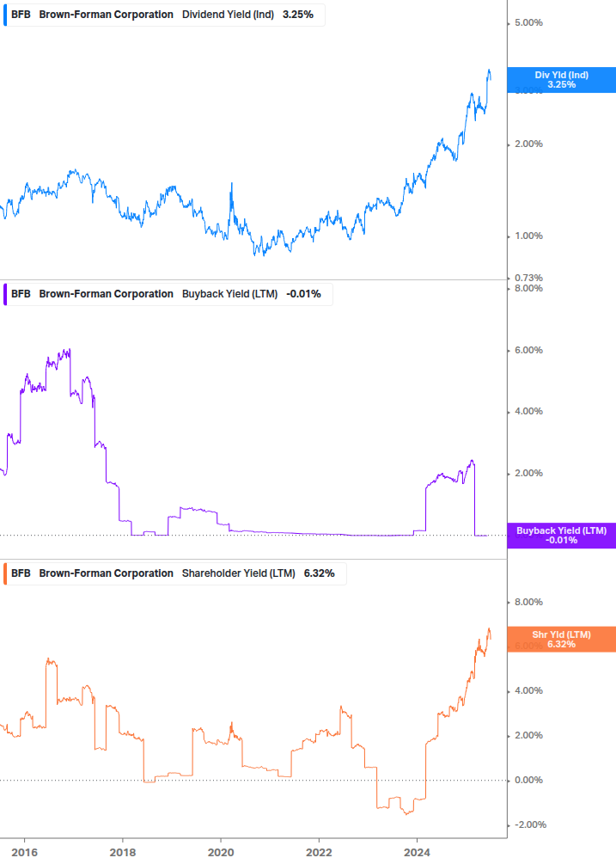Click the purple color bar of Buyback Yield legend

[5, 294]
